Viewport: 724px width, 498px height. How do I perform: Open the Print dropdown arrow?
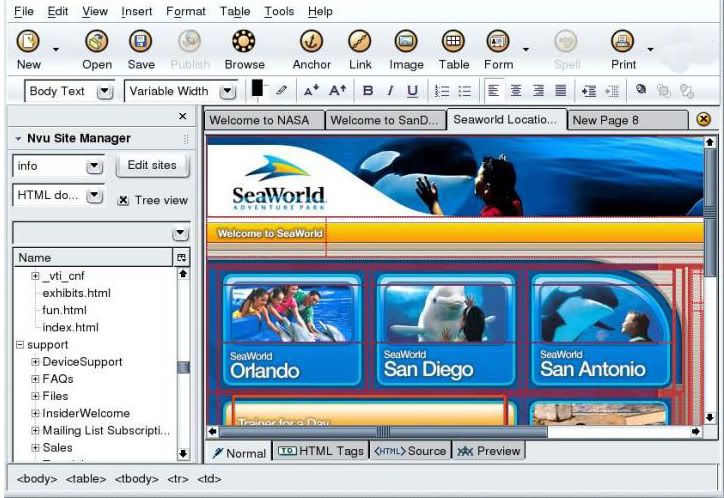click(650, 49)
